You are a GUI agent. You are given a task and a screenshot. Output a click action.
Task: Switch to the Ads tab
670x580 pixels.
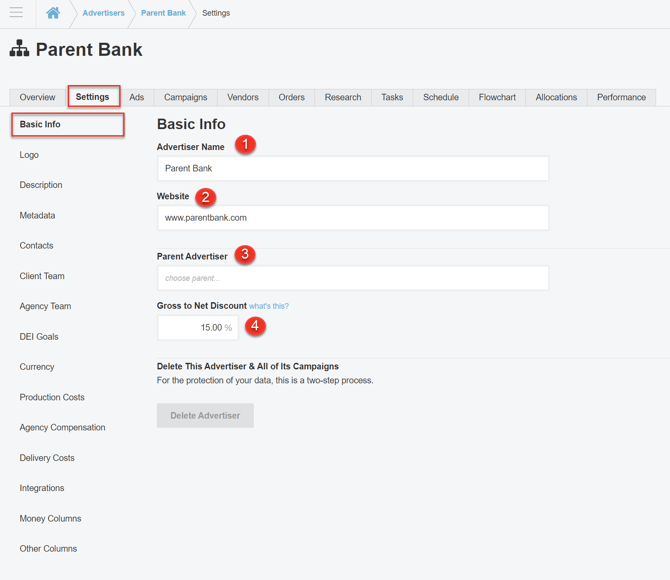point(136,97)
